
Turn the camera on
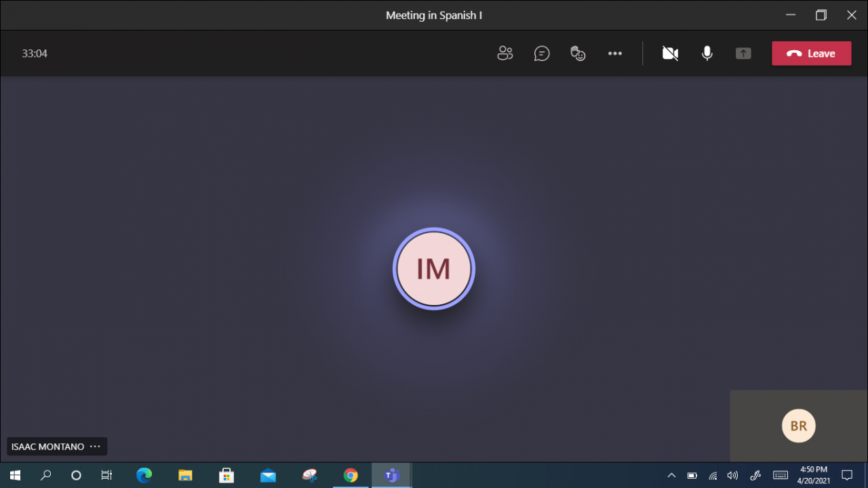(670, 54)
